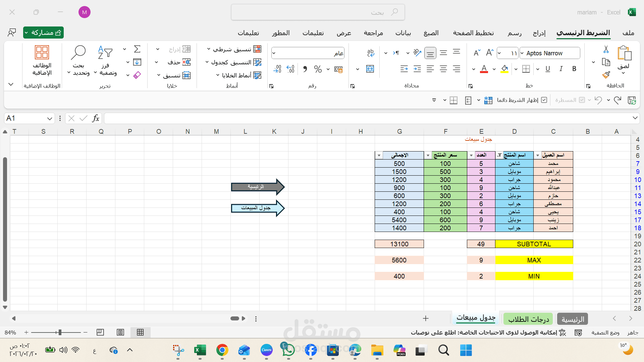Click the مشاركة (Share) button
644x362 pixels.
point(43,33)
